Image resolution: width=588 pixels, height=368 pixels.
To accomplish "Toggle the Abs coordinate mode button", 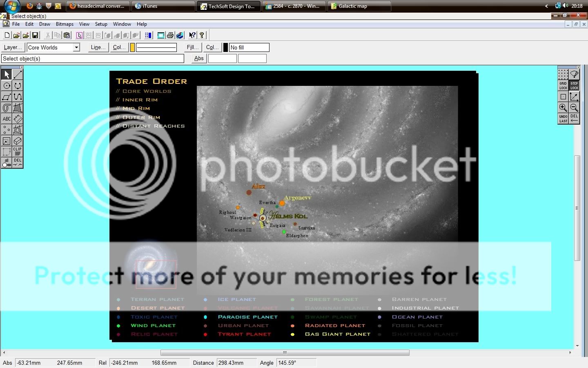I will click(199, 58).
